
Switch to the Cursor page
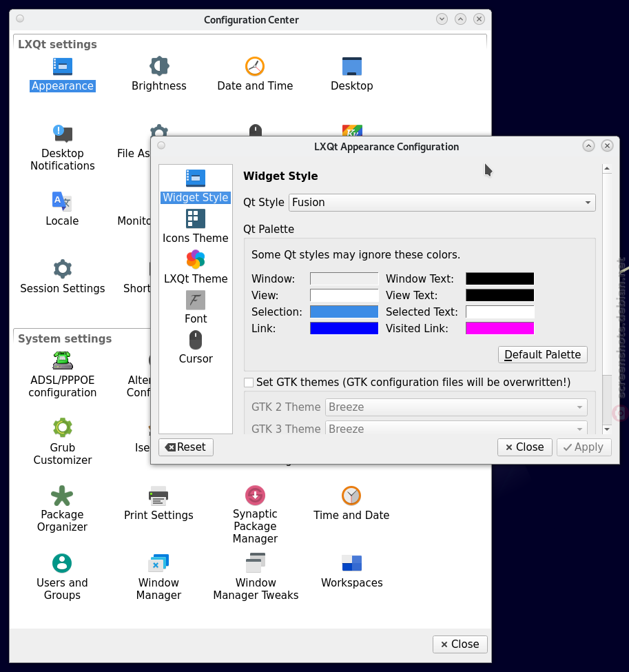tap(196, 347)
